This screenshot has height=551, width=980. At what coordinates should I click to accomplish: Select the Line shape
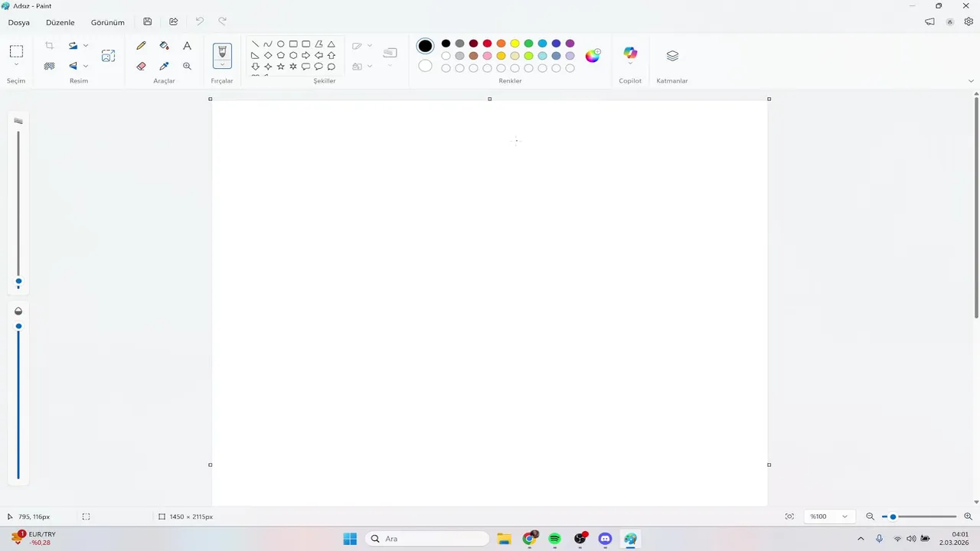pyautogui.click(x=255, y=44)
